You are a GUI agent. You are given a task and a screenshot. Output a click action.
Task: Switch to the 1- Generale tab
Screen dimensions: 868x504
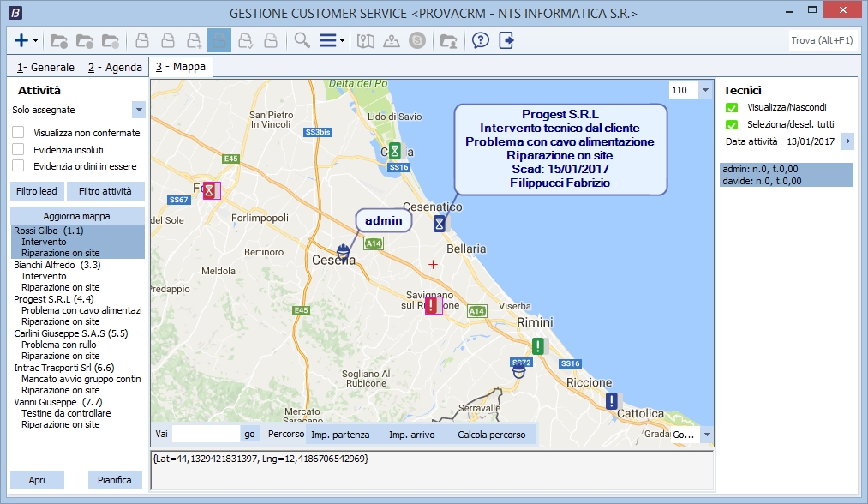(46, 67)
